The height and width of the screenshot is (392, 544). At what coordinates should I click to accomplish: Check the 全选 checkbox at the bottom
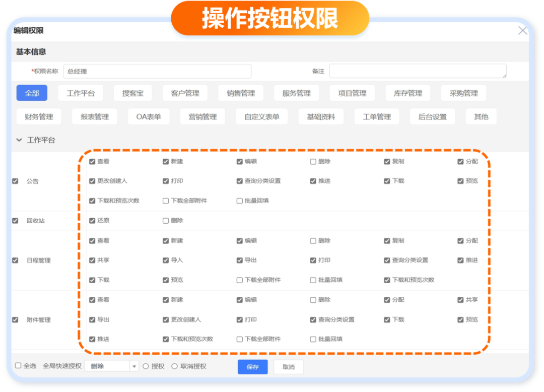[x=18, y=366]
